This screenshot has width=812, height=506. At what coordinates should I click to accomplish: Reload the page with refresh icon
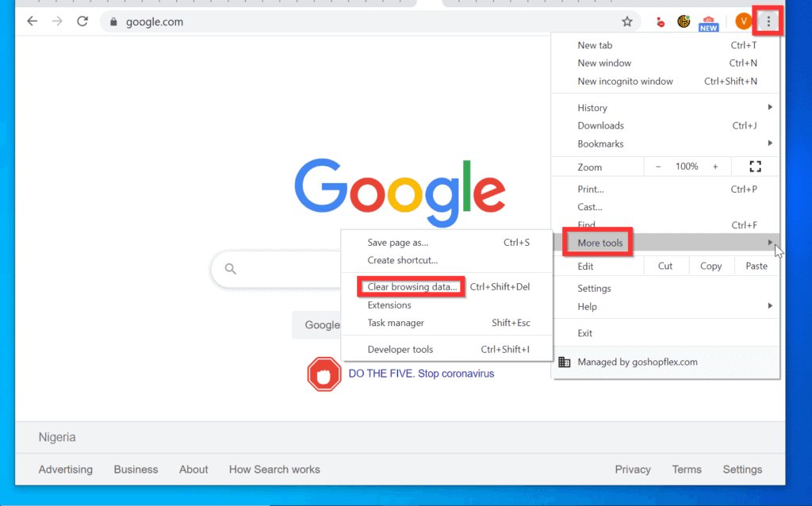(82, 21)
